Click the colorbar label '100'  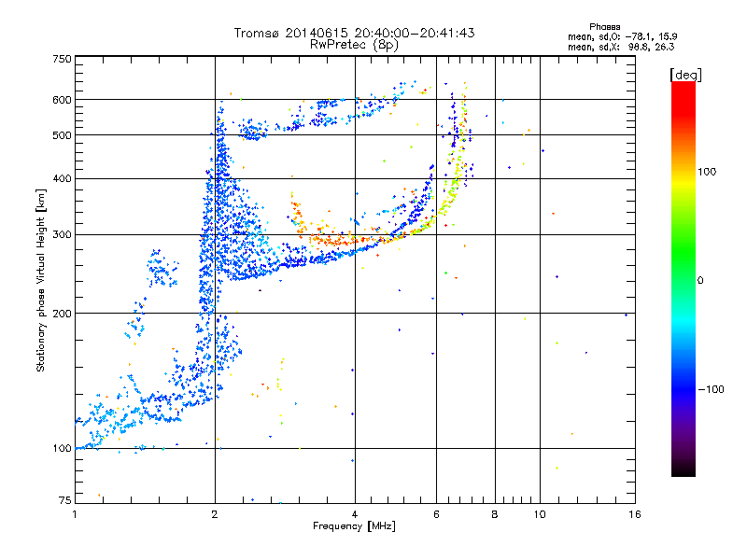tap(707, 172)
